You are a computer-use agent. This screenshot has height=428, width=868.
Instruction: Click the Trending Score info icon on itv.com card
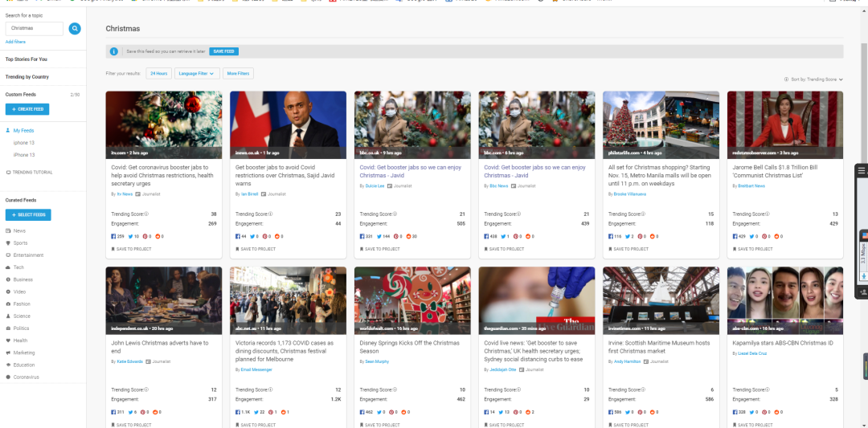[147, 214]
